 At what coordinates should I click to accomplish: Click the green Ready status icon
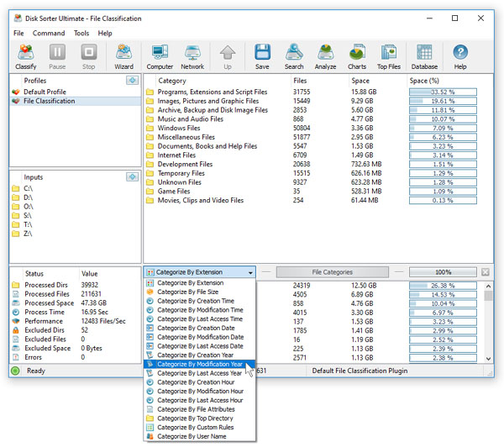click(x=15, y=371)
